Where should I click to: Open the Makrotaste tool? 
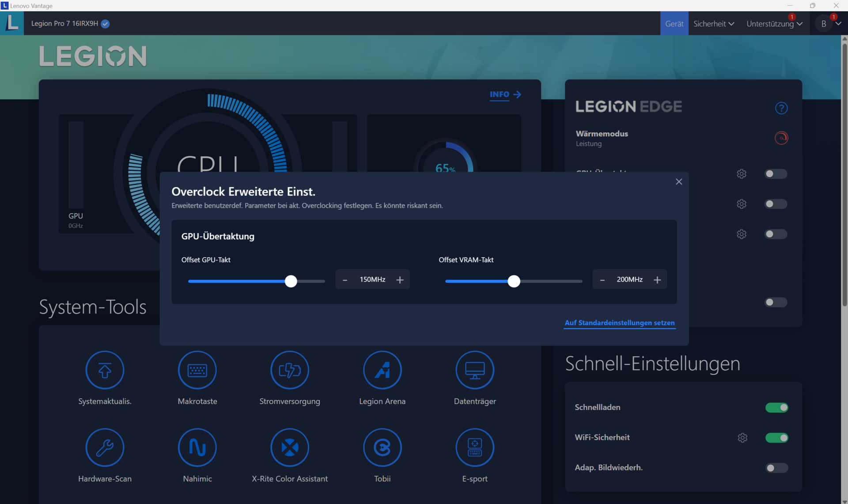[x=197, y=370]
